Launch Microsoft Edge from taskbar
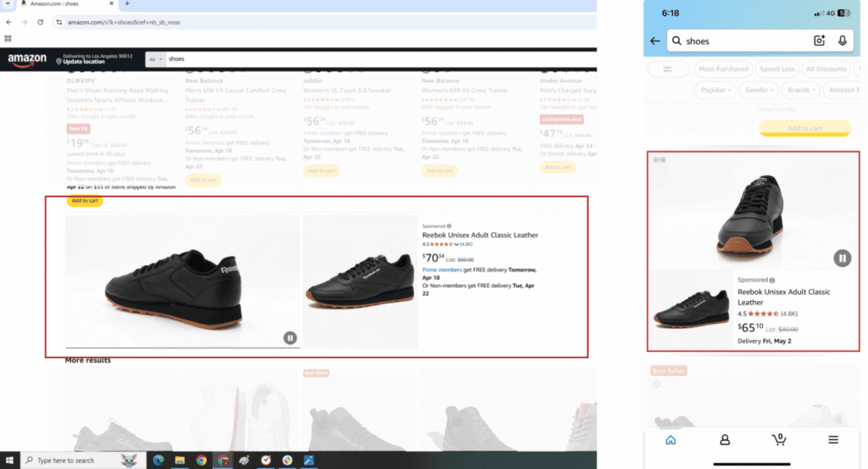The width and height of the screenshot is (868, 469). [x=159, y=461]
